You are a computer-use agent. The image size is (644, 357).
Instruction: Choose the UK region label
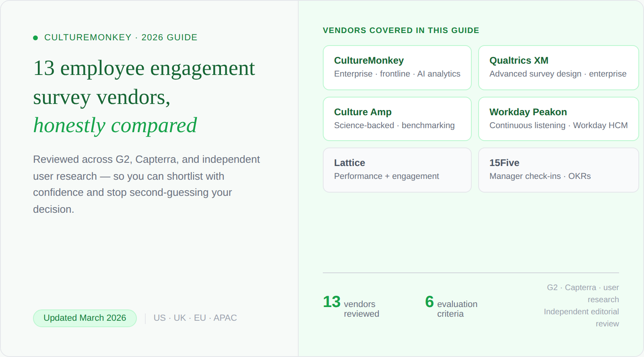coord(180,318)
